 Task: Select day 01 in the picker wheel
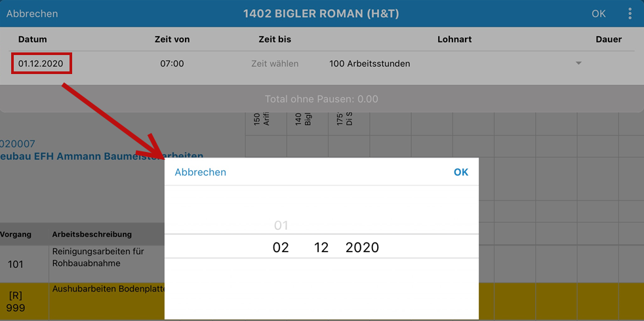coord(281,225)
